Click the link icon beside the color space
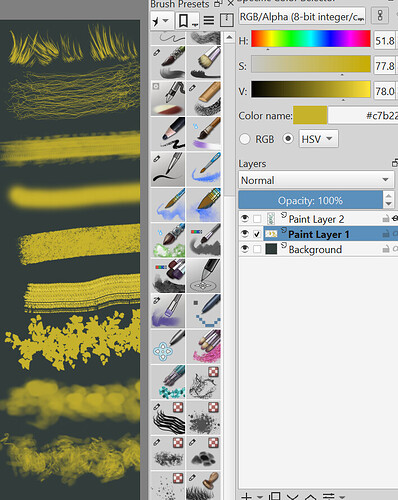The width and height of the screenshot is (398, 500). pos(380,16)
